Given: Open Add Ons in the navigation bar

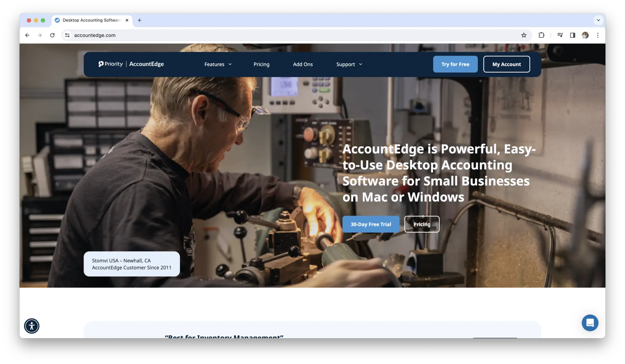Looking at the screenshot, I should click(x=303, y=64).
